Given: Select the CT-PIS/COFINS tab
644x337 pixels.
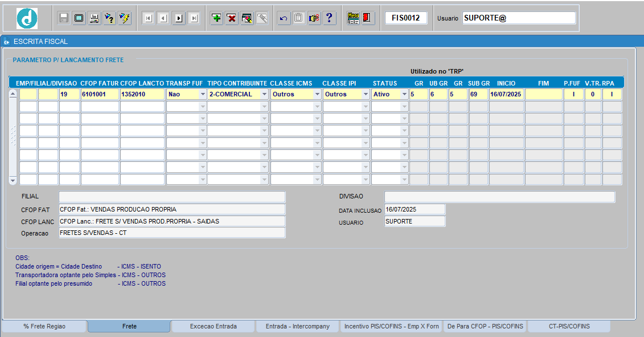Looking at the screenshot, I should pyautogui.click(x=569, y=326).
